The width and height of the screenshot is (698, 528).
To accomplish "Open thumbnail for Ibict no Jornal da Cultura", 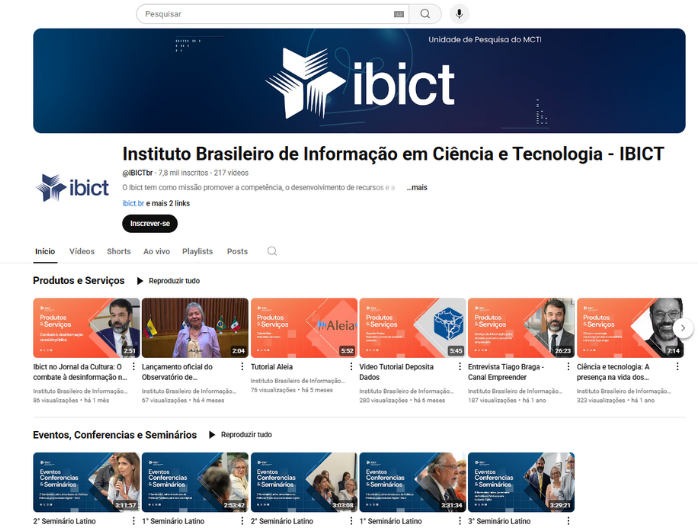I will click(86, 328).
